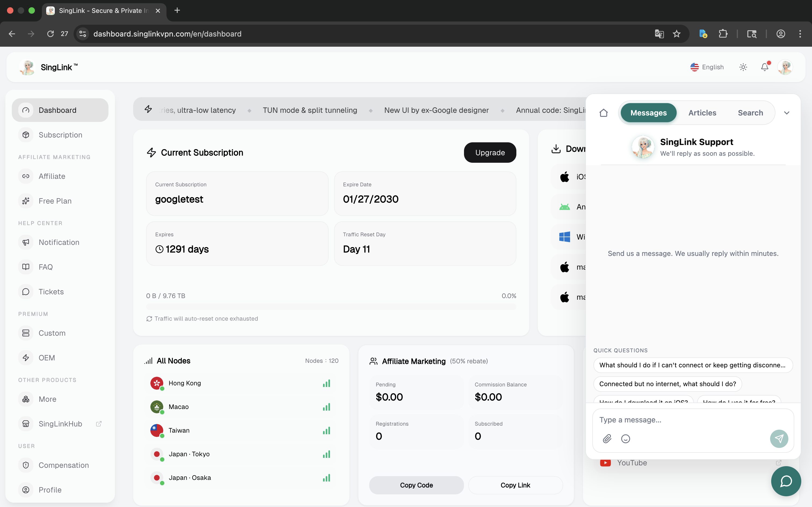The image size is (812, 507).
Task: Click the Custom server icon
Action: click(x=26, y=333)
